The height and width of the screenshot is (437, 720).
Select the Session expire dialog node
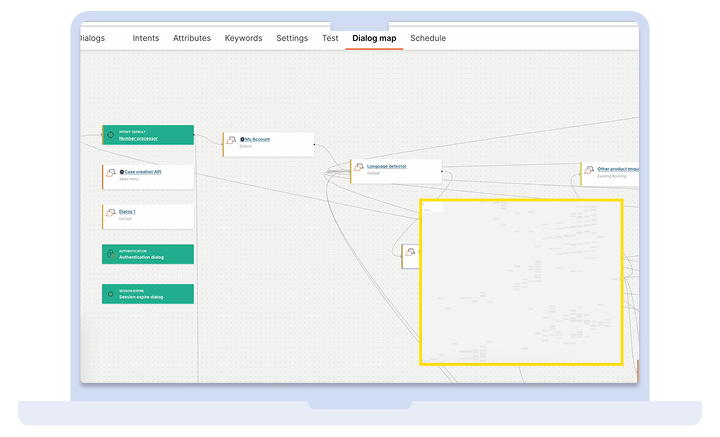tap(148, 294)
